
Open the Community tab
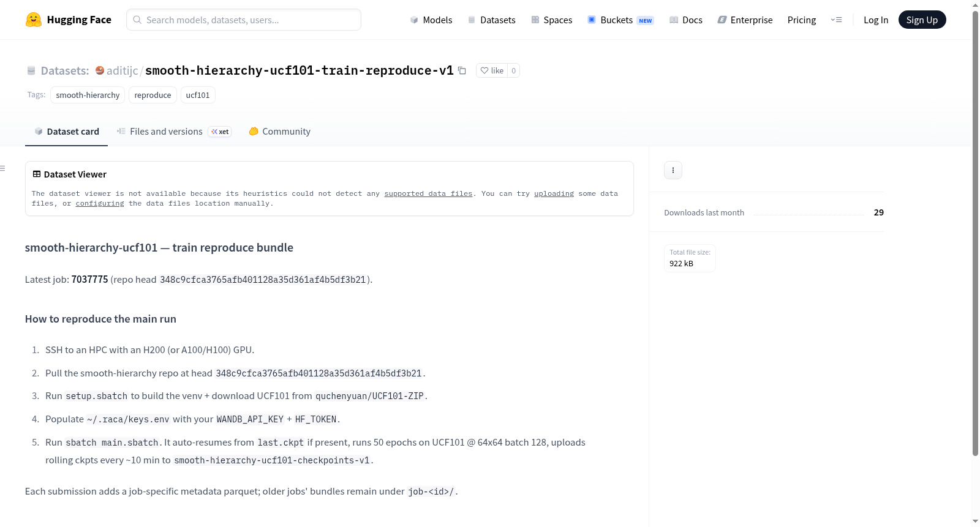(x=279, y=132)
